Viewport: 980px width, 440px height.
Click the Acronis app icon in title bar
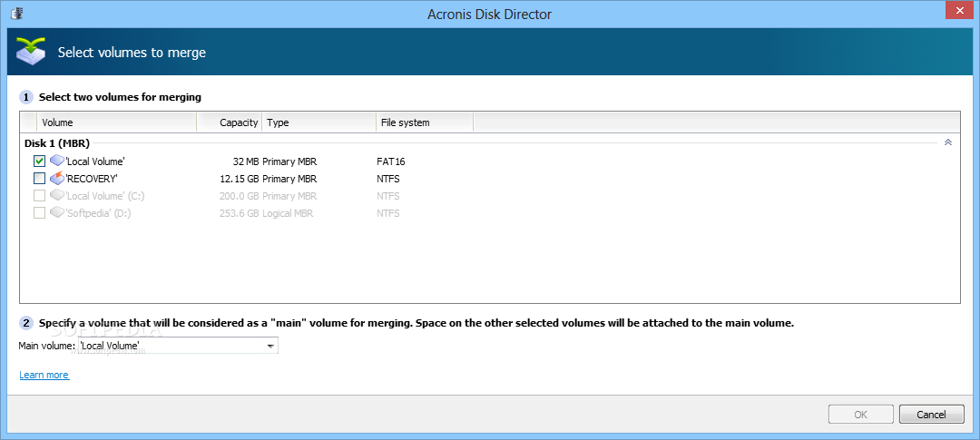pos(17,14)
